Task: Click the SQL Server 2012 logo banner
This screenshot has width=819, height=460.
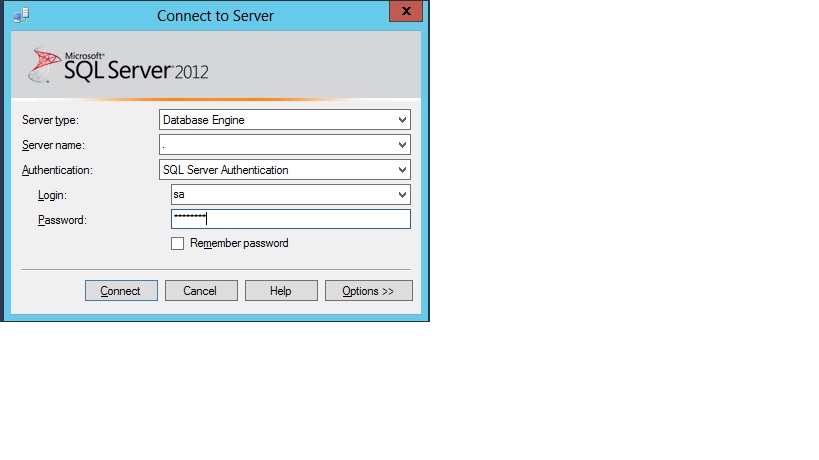Action: (216, 65)
